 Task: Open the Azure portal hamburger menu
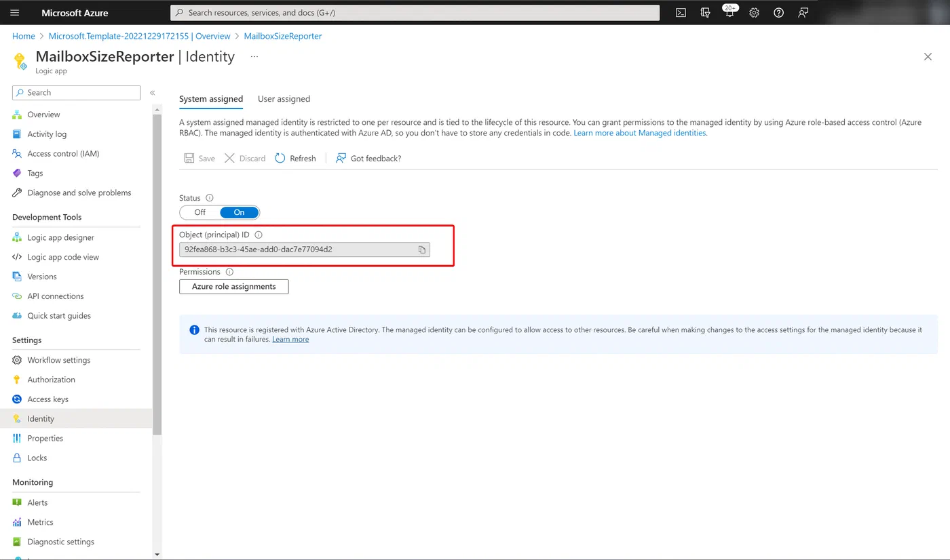tap(15, 12)
